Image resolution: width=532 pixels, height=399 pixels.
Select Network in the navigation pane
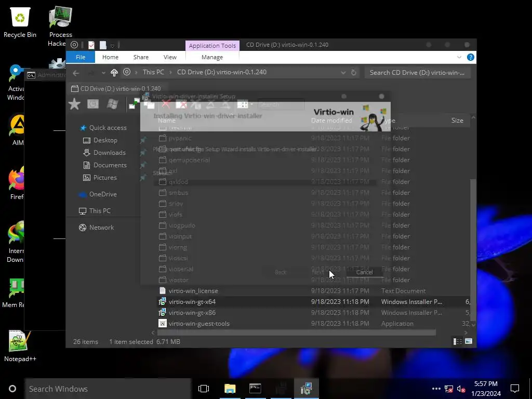point(101,228)
